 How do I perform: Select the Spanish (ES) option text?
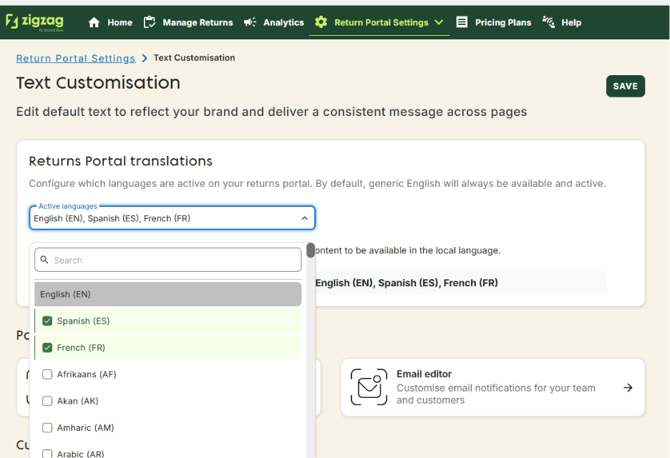coord(83,321)
